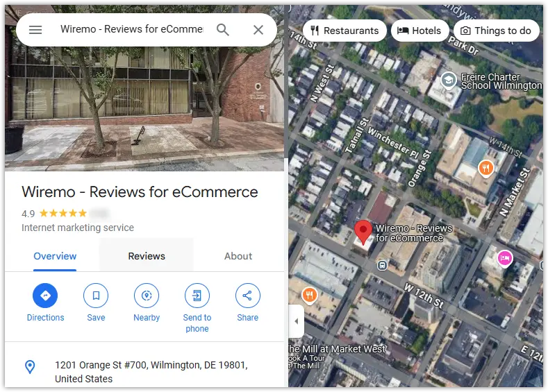Click the Nearby icon
The height and width of the screenshot is (392, 548).
(x=147, y=296)
